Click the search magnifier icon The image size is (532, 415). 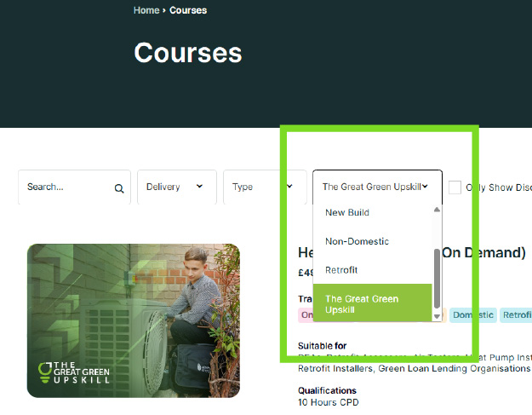click(x=119, y=188)
